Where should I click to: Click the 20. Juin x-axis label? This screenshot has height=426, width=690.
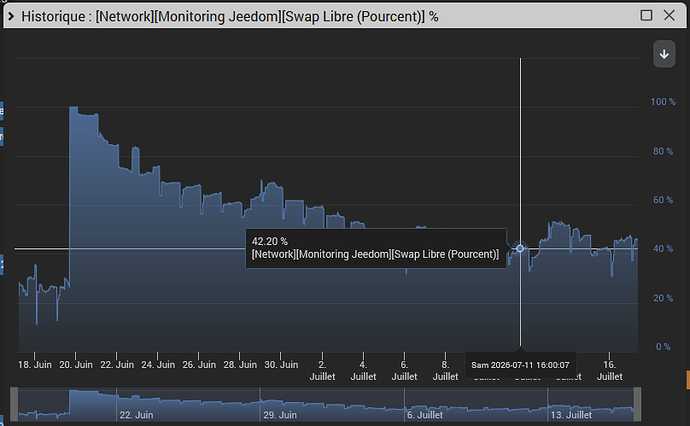(76, 365)
